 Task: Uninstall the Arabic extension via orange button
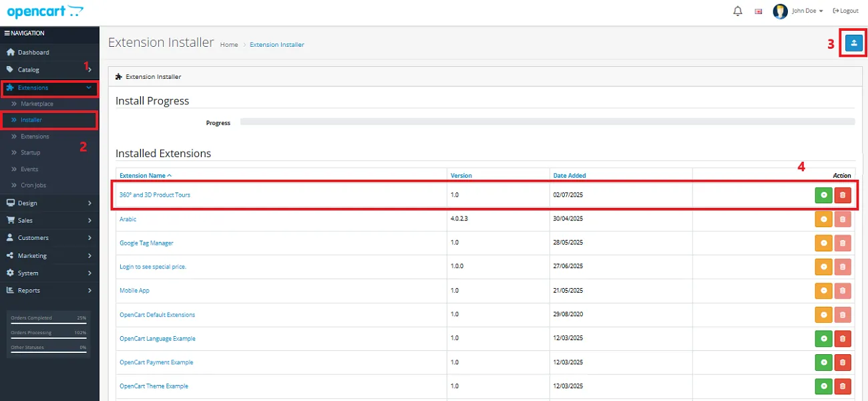pyautogui.click(x=823, y=219)
